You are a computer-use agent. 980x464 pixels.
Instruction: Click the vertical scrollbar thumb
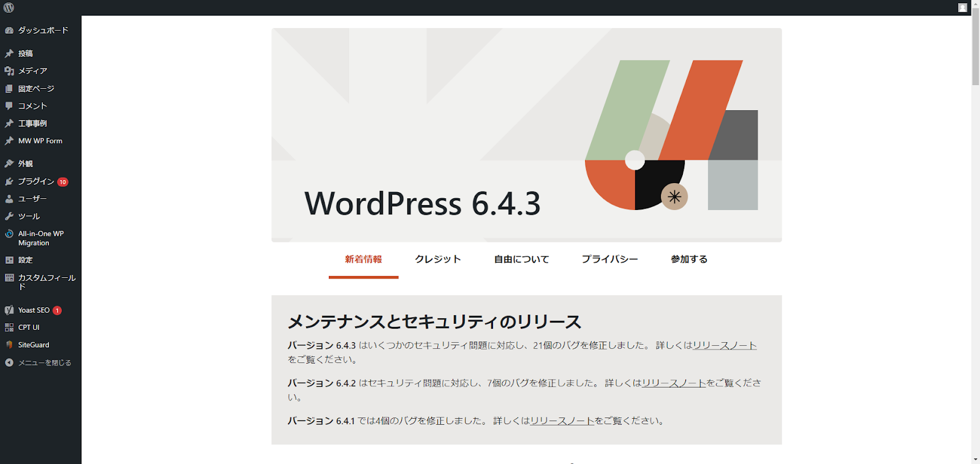tap(975, 47)
